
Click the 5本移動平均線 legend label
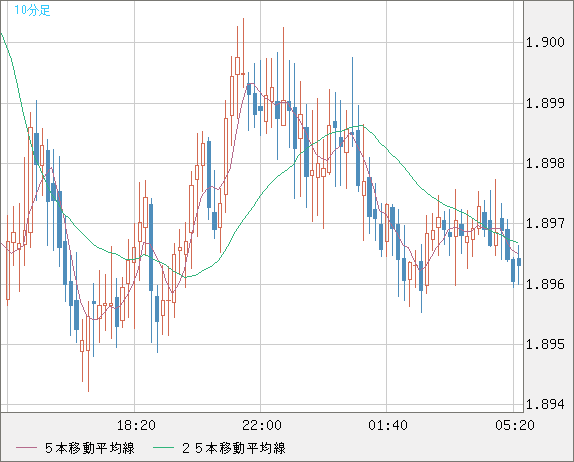click(90, 448)
